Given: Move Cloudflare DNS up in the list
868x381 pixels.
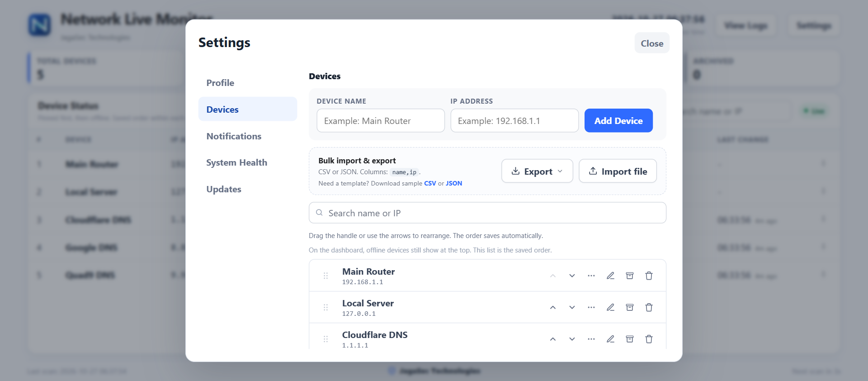Looking at the screenshot, I should coord(553,339).
